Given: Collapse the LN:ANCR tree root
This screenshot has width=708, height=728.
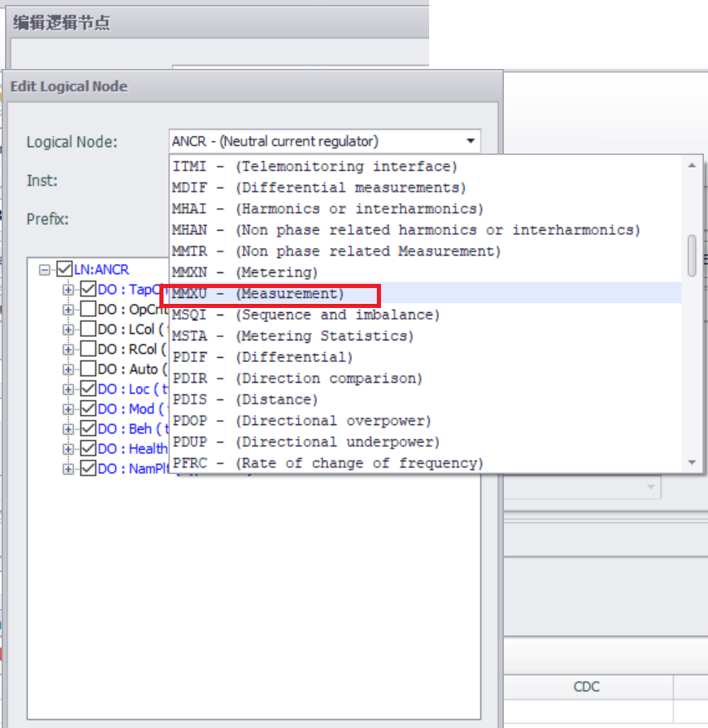Looking at the screenshot, I should click(x=44, y=270).
